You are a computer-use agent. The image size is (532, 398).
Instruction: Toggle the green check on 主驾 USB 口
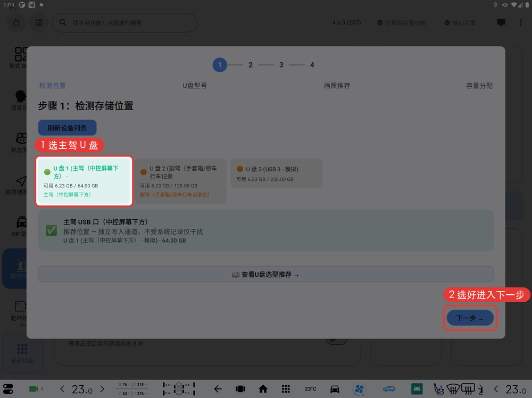(51, 230)
